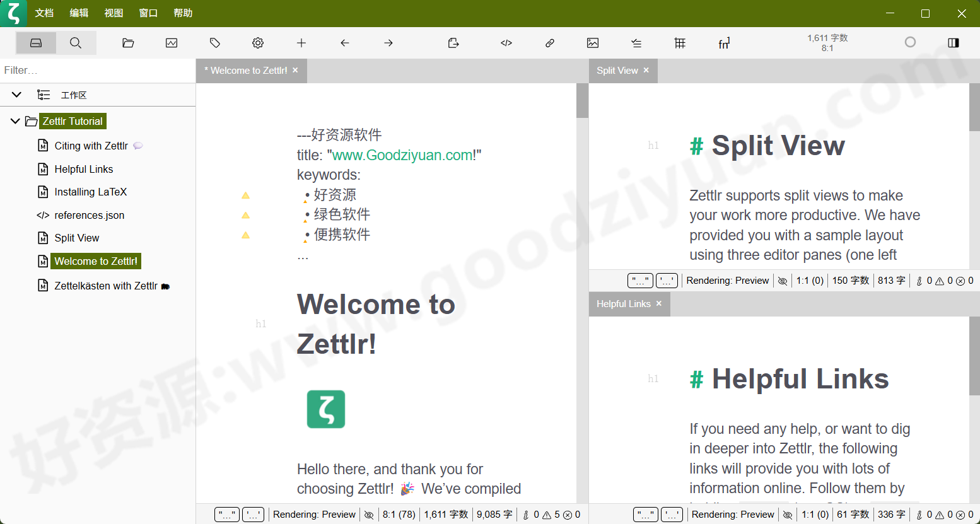Image resolution: width=980 pixels, height=524 pixels.
Task: Open the 视图 menu
Action: point(114,13)
